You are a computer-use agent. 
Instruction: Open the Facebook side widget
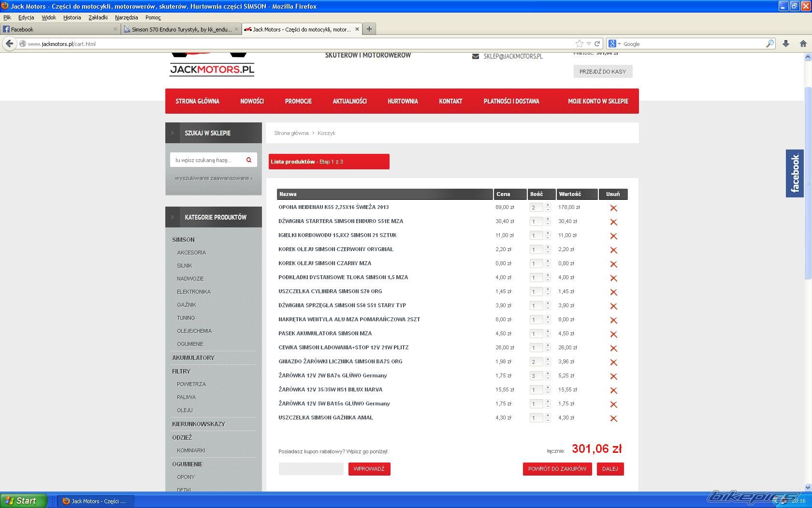pos(795,173)
